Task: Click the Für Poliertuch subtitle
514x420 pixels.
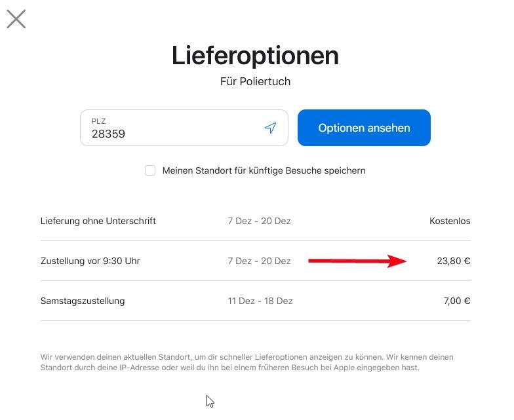Action: click(x=256, y=81)
